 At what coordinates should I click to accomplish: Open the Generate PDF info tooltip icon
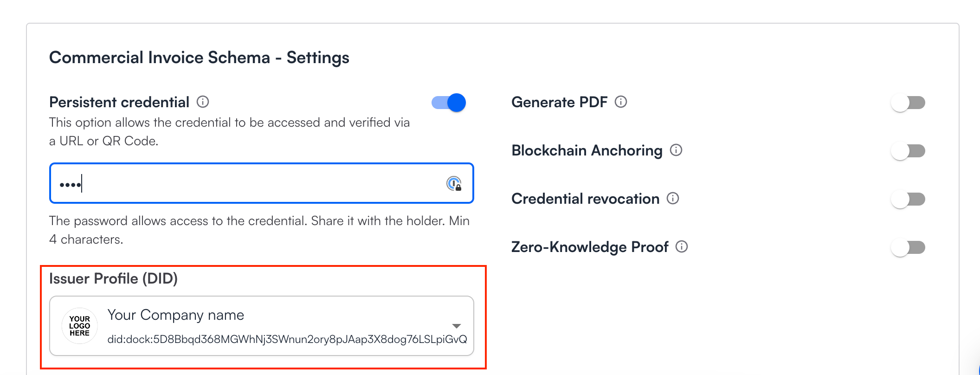point(621,102)
